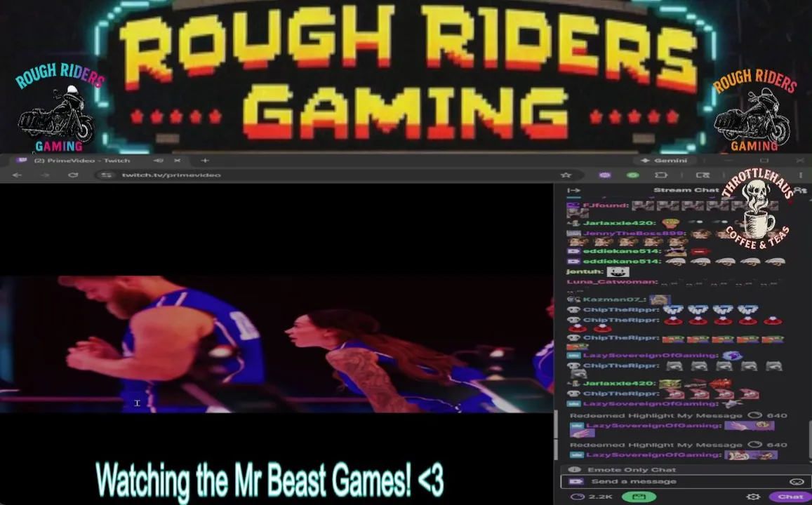Collapse the Stream Chat panel
Image resolution: width=812 pixels, height=505 pixels.
[574, 190]
